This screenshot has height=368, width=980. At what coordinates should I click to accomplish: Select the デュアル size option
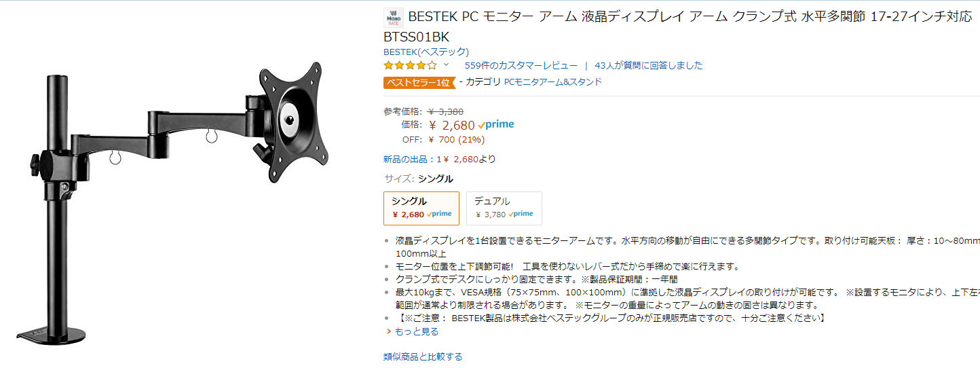tap(504, 208)
